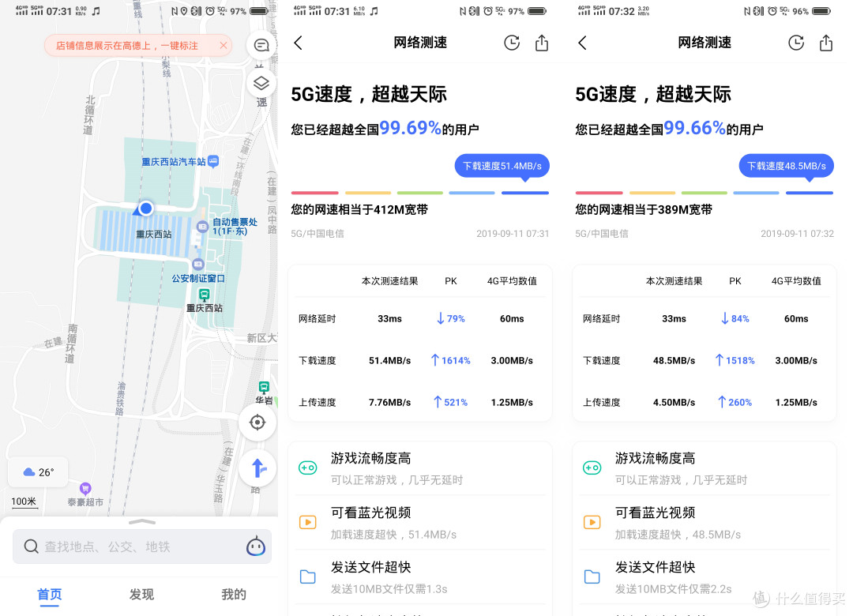Image resolution: width=853 pixels, height=616 pixels.
Task: Tap the blue current location dot
Action: [145, 208]
